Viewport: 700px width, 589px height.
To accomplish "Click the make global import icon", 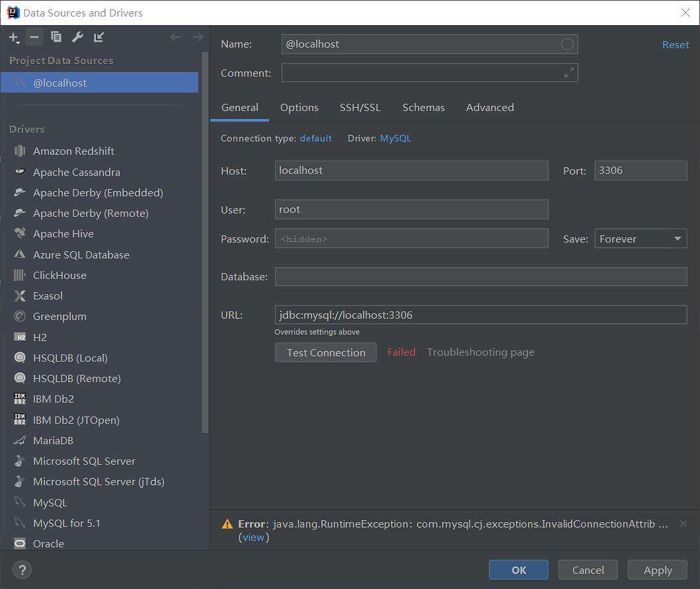I will pos(98,37).
